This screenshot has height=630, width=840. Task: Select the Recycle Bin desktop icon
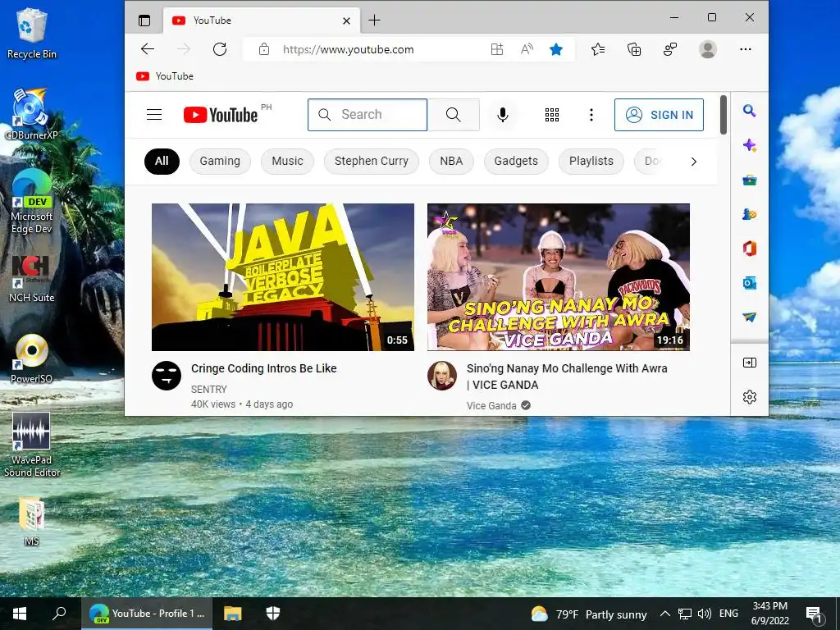click(x=32, y=34)
